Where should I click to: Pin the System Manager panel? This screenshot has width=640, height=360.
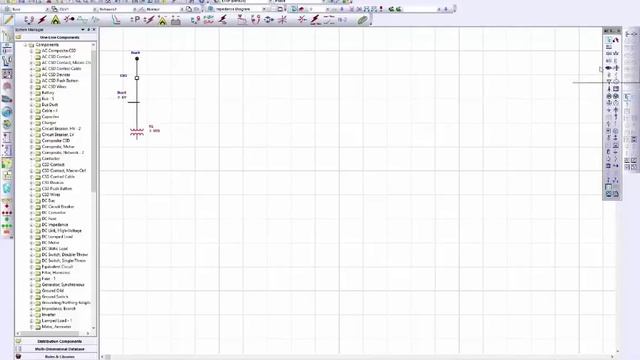(89, 30)
